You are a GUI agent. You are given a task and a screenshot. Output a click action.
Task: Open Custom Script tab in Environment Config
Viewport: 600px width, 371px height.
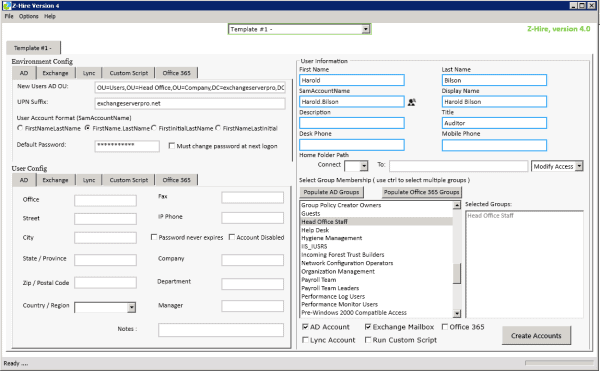pyautogui.click(x=129, y=73)
